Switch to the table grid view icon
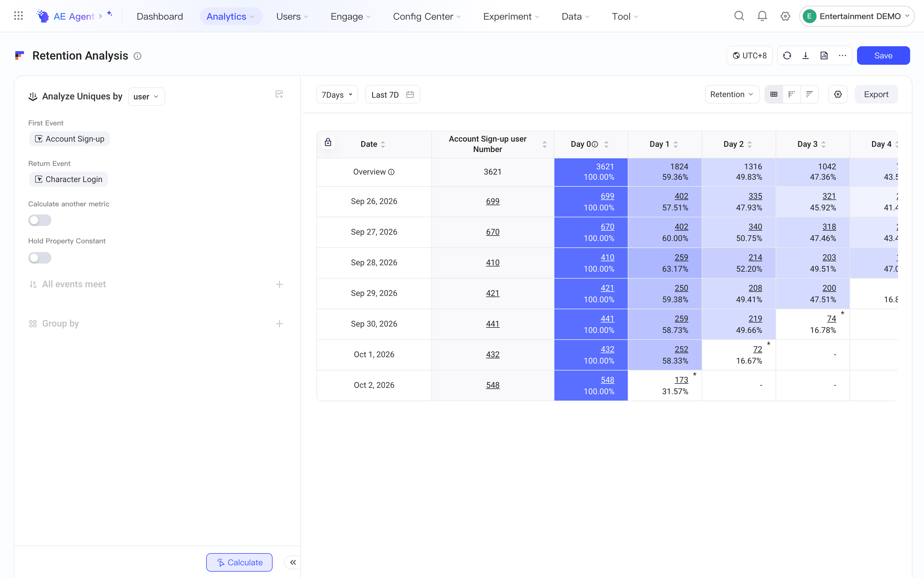The image size is (924, 578). point(774,95)
